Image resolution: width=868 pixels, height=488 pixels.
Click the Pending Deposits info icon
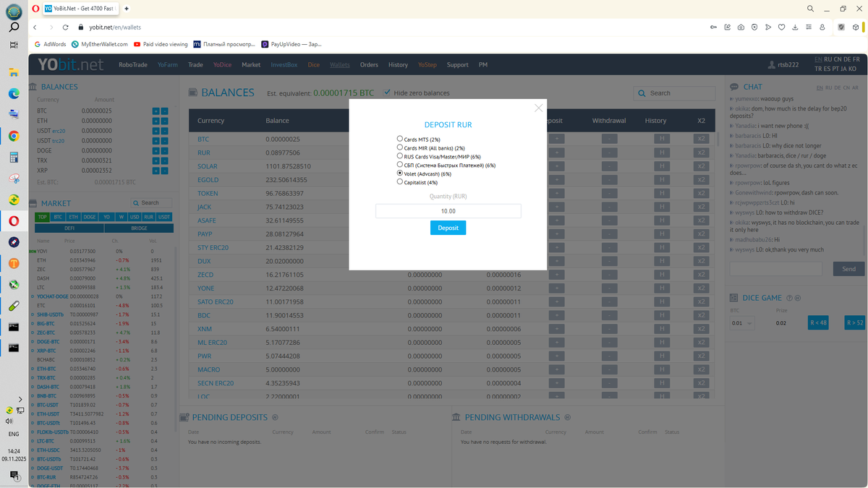tap(275, 417)
